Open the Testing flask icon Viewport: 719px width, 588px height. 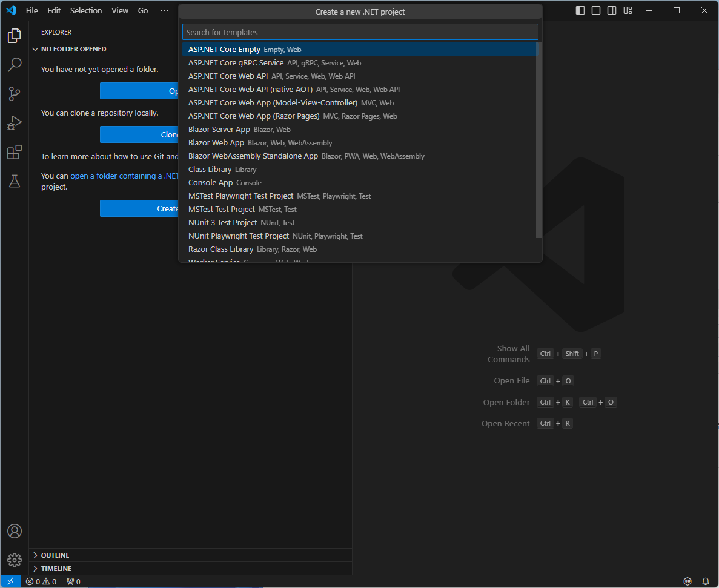coord(14,182)
